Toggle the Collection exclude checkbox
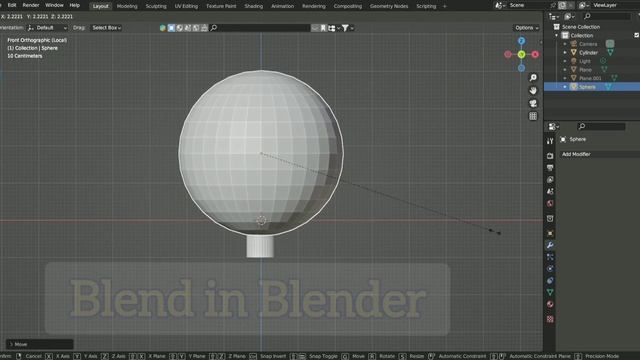Viewport: 640px width, 360px height. pyautogui.click(x=636, y=36)
